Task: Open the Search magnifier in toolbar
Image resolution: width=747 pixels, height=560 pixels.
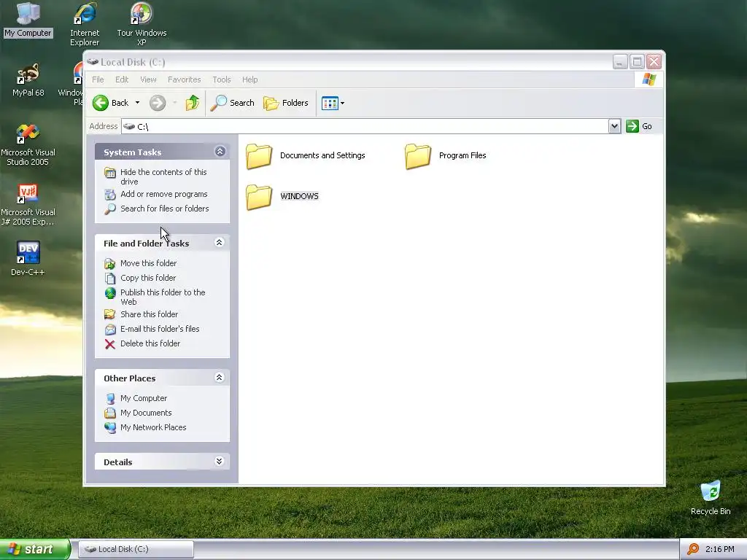Action: tap(233, 103)
